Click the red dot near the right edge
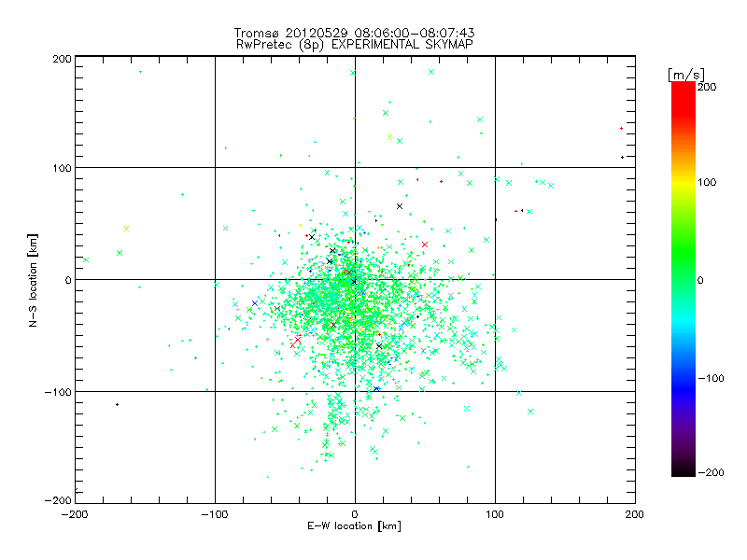The width and height of the screenshot is (747, 560). coord(621,129)
